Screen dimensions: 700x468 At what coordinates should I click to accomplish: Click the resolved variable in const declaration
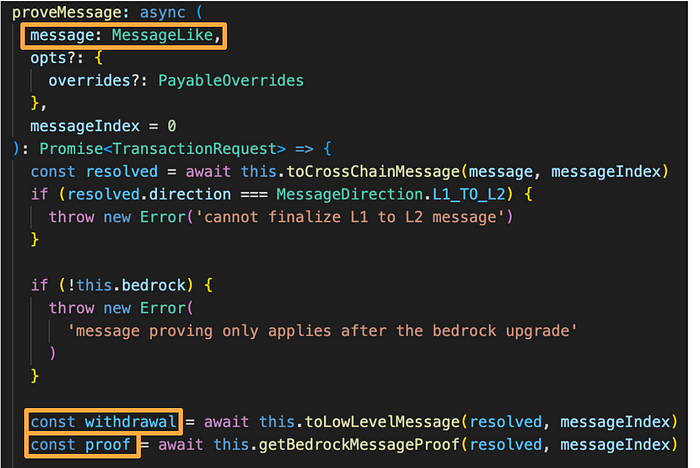pyautogui.click(x=121, y=171)
